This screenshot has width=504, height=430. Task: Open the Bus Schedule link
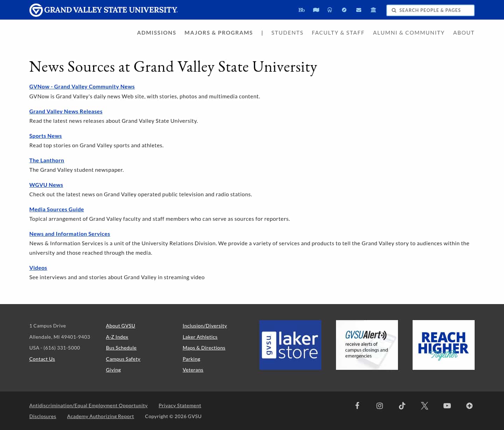(x=121, y=348)
